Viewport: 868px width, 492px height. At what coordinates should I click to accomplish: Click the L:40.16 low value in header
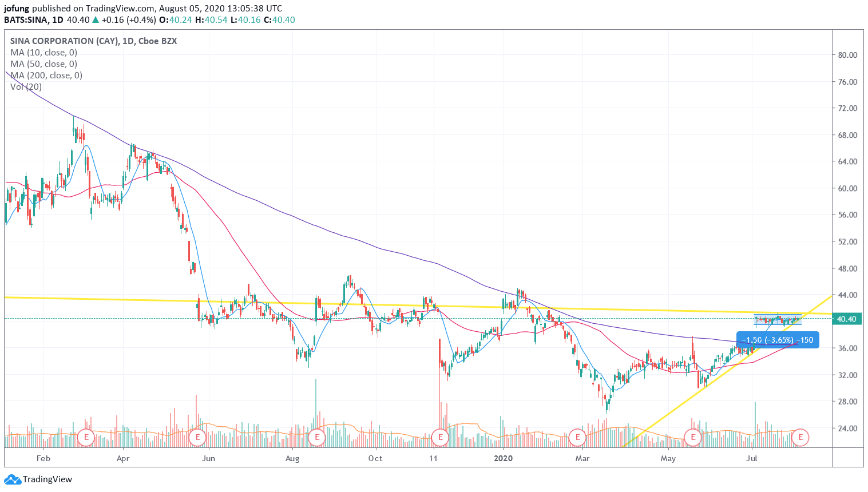pyautogui.click(x=245, y=20)
